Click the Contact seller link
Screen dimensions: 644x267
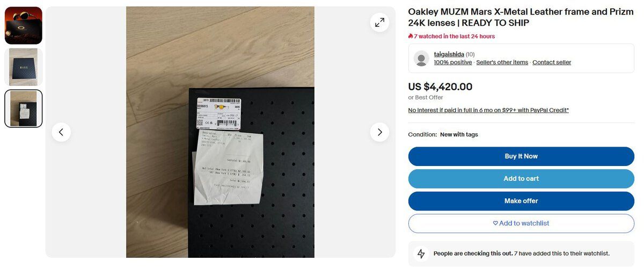pyautogui.click(x=552, y=62)
